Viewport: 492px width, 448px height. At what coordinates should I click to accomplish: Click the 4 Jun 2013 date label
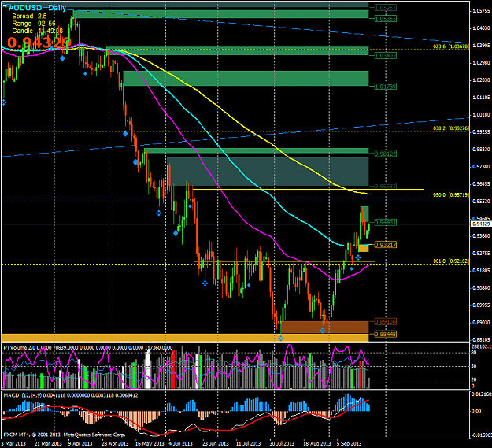pyautogui.click(x=180, y=444)
